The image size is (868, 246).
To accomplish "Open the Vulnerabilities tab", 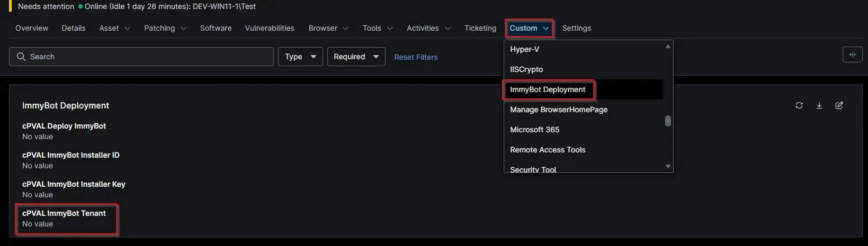I will pyautogui.click(x=270, y=28).
